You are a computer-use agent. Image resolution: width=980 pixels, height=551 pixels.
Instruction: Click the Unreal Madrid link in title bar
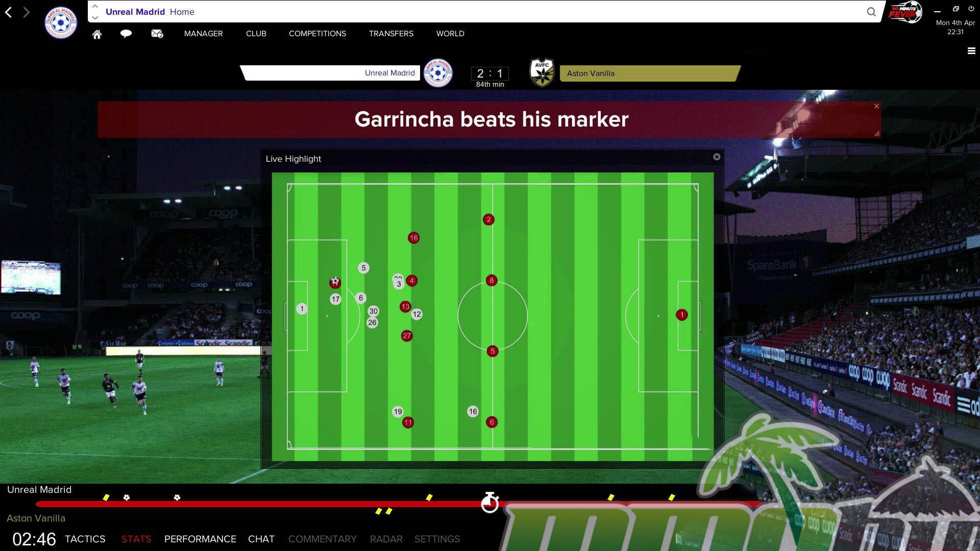tap(135, 12)
